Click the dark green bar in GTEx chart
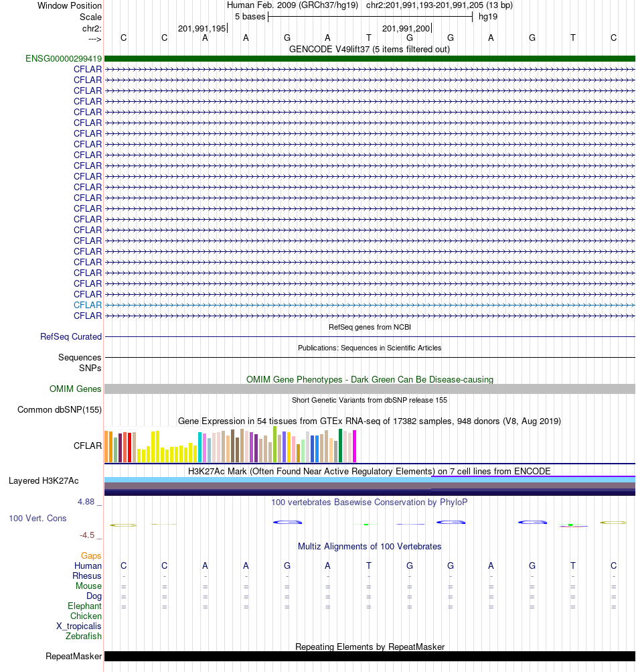Image resolution: width=636 pixels, height=672 pixels. click(x=341, y=446)
